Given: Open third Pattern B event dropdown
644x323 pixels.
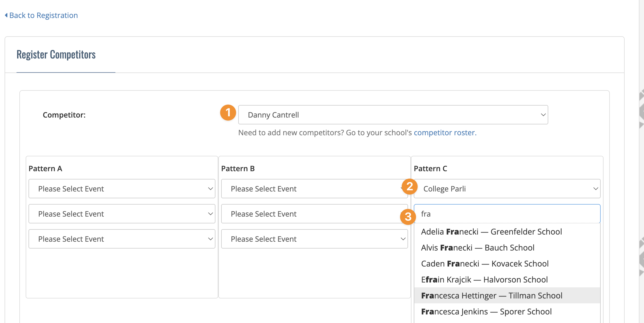Looking at the screenshot, I should [314, 239].
